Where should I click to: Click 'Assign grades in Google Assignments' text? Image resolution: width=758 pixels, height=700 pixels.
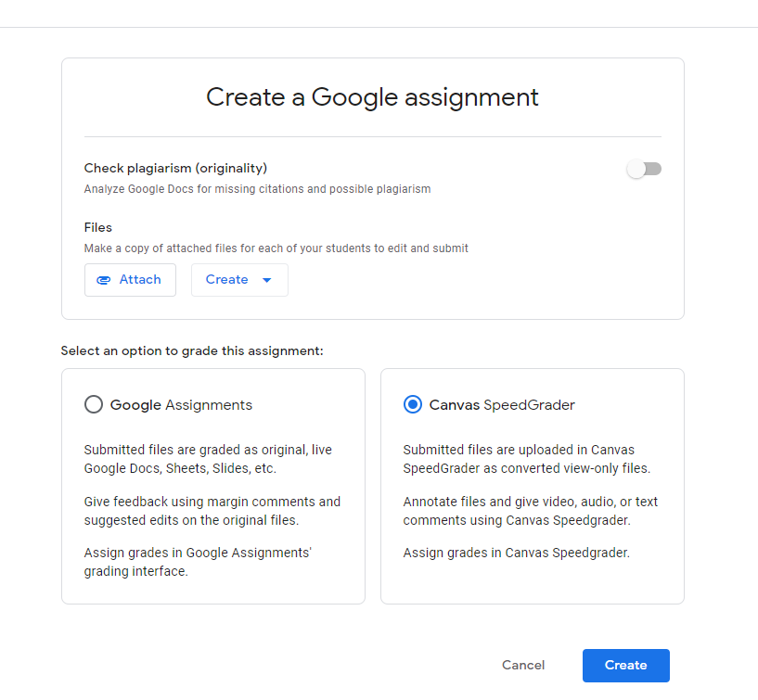pos(198,562)
